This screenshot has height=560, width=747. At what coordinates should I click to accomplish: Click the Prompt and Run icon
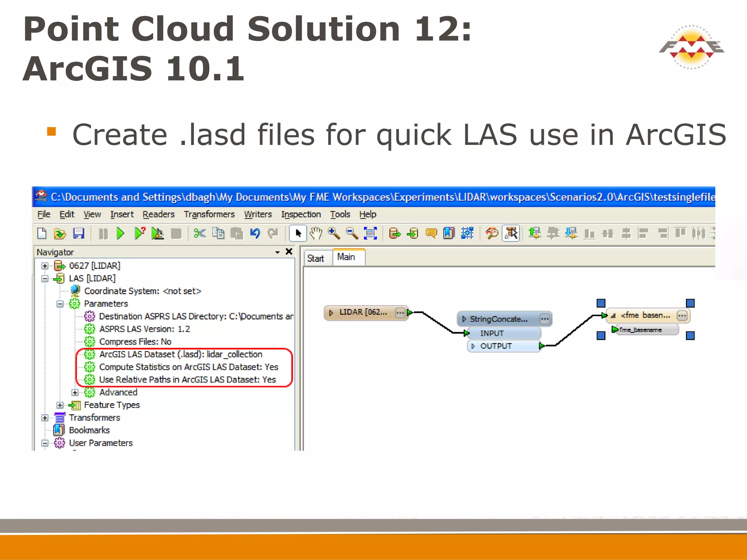(x=140, y=233)
